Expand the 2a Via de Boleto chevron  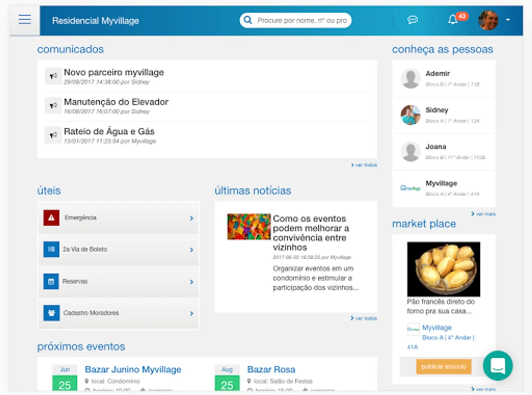pyautogui.click(x=192, y=250)
